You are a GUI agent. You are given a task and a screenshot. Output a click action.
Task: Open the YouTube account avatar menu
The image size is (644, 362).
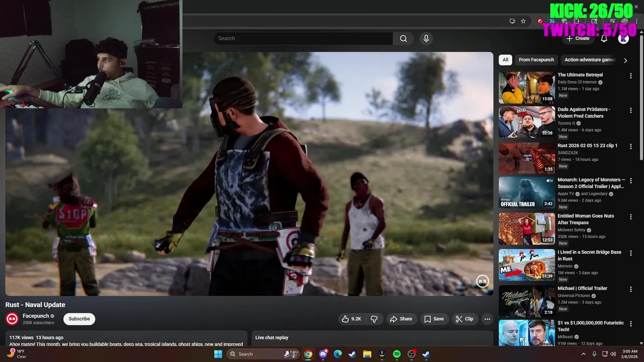coord(623,39)
